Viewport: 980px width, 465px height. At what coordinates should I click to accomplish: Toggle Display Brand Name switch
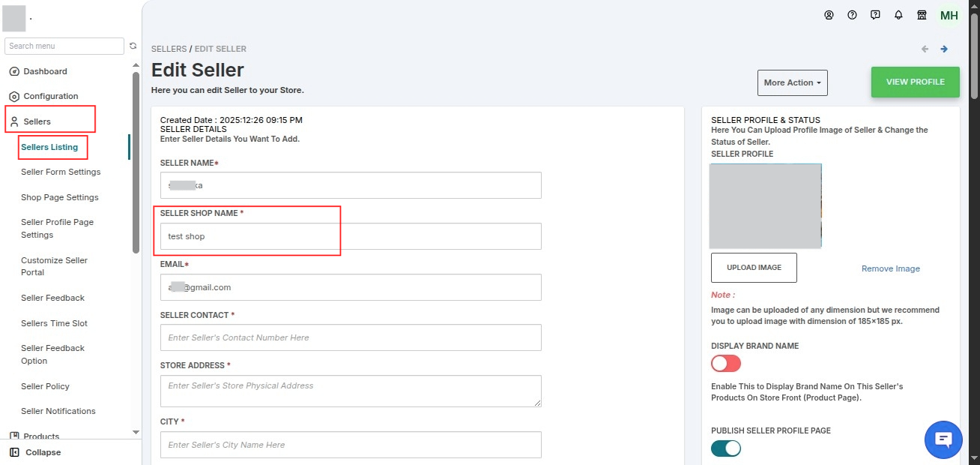point(726,364)
